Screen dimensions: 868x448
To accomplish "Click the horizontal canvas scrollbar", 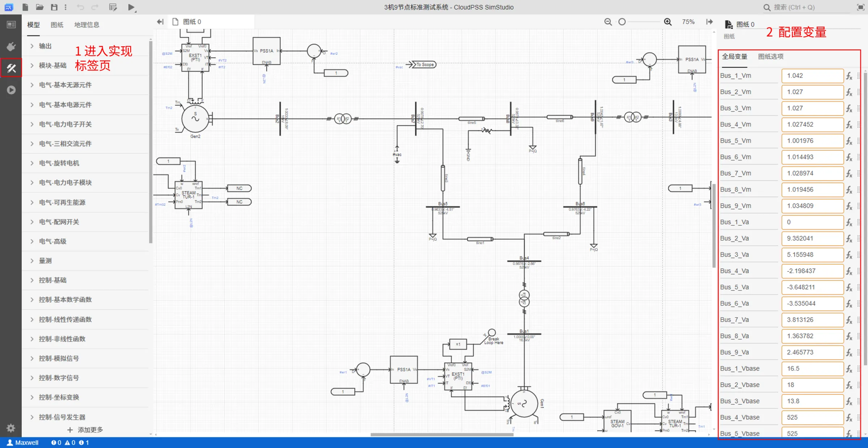I will 442,434.
